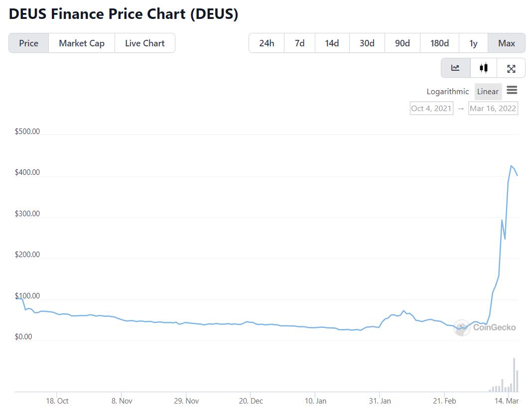Edit start date Oct 4, 2021 field

tap(431, 108)
